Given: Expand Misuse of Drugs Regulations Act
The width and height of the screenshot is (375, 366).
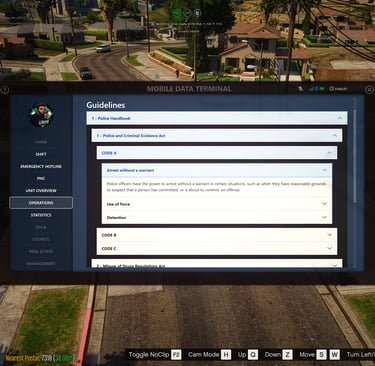Looking at the screenshot, I should pos(217,264).
